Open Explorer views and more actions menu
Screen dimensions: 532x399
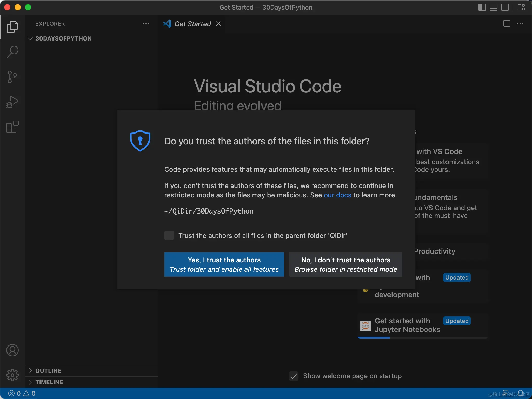(146, 24)
